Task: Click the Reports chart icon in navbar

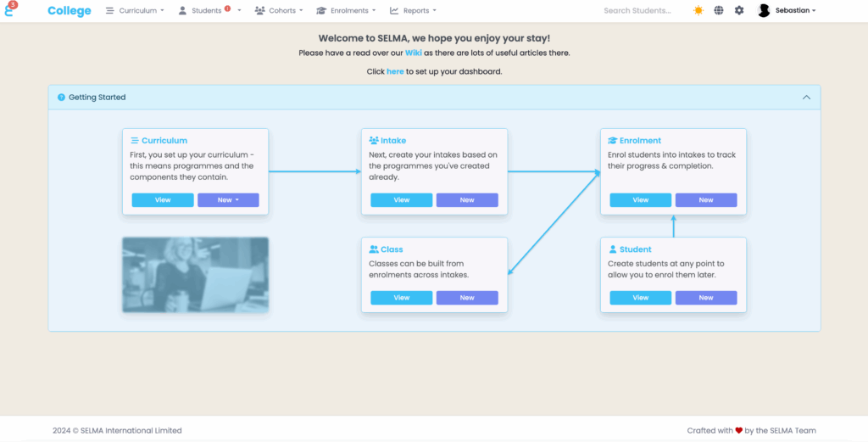Action: [x=394, y=10]
